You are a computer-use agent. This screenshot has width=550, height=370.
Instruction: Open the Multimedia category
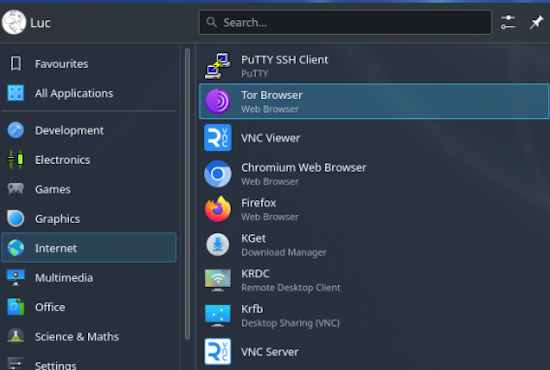[x=89, y=278]
